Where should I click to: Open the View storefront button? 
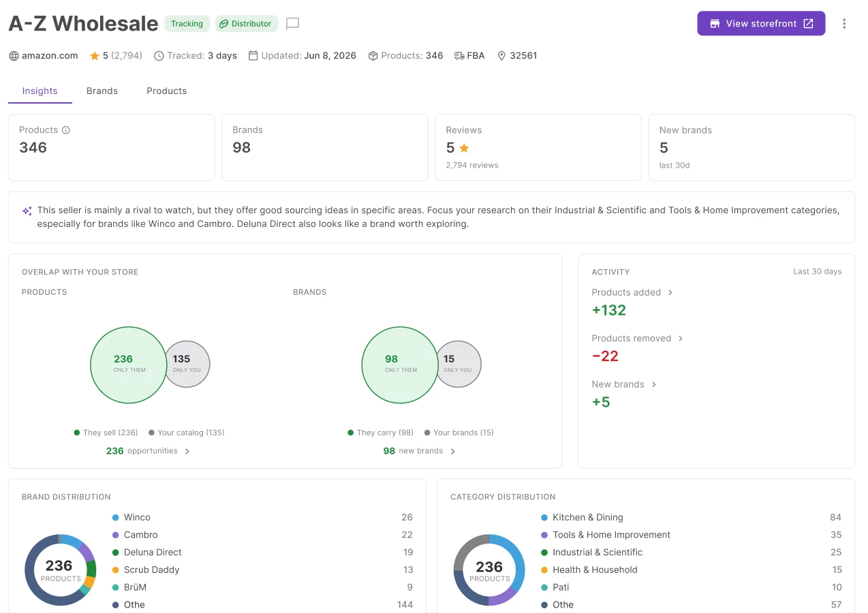tap(761, 24)
